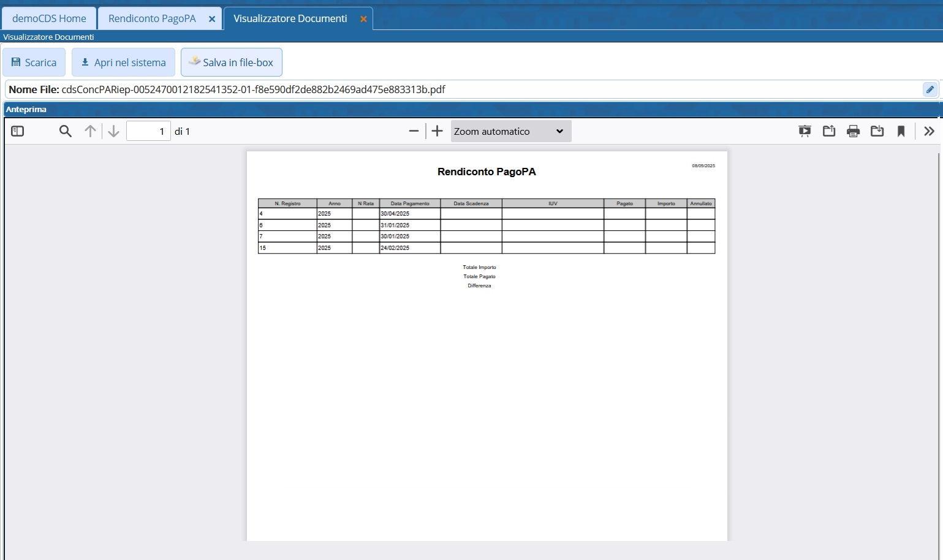Expand the PDF tools double-chevron menu
943x560 pixels.
(929, 131)
